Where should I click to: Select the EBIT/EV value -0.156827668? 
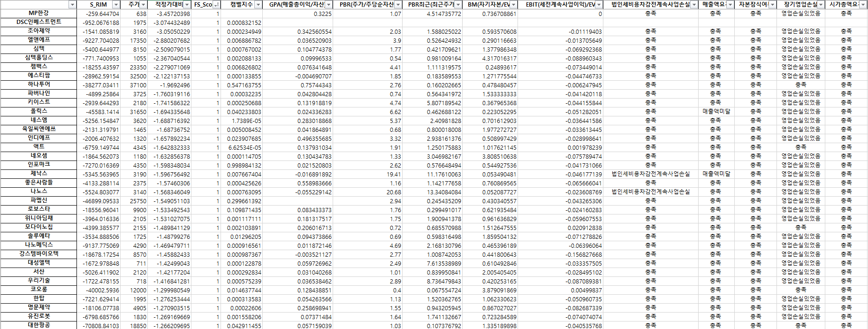[x=560, y=255]
